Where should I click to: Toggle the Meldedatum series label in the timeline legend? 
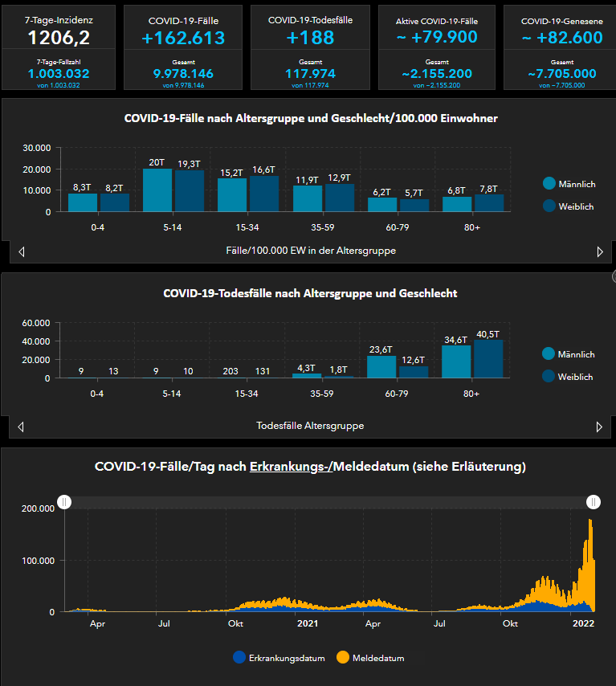click(377, 659)
